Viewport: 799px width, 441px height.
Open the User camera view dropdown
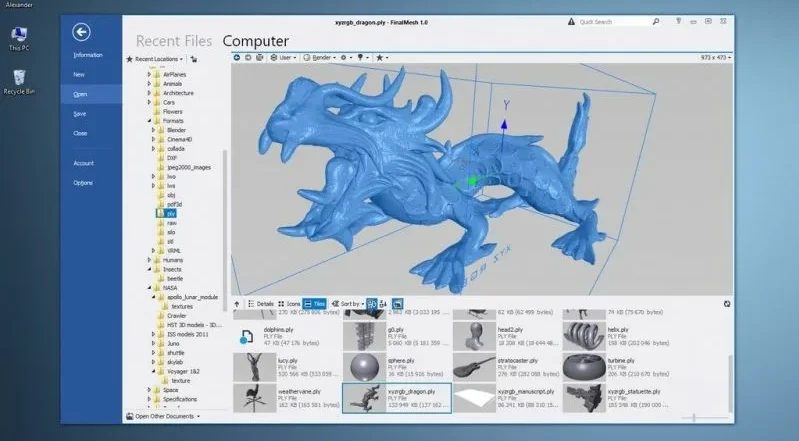tap(284, 58)
